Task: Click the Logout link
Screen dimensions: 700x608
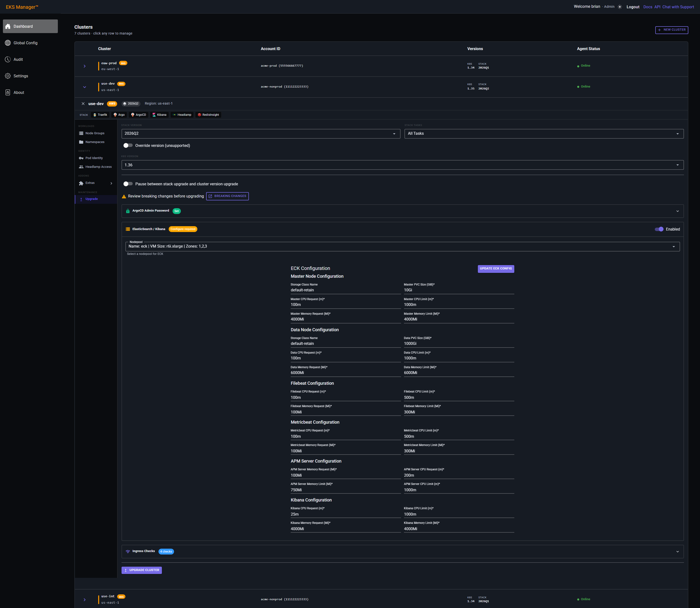Action: 633,7
